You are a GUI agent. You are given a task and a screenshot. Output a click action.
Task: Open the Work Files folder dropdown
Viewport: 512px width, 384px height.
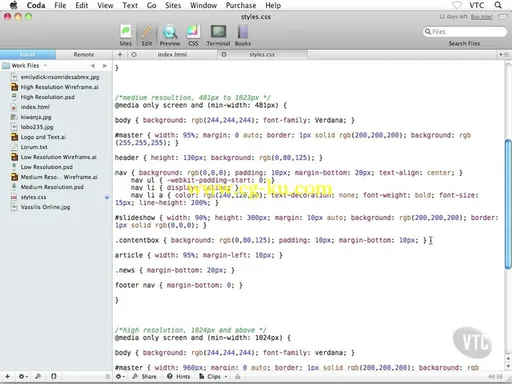click(x=25, y=66)
